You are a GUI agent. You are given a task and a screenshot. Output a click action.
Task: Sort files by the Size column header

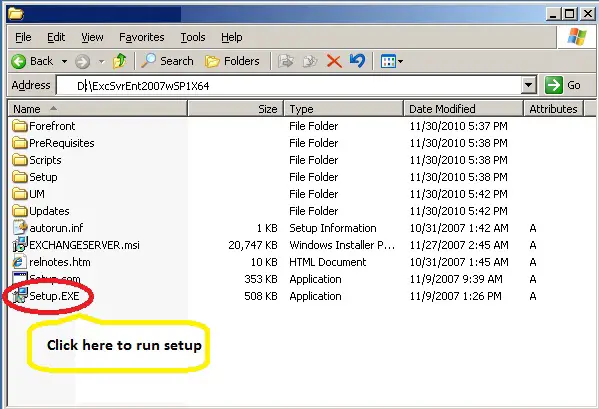tap(235, 109)
